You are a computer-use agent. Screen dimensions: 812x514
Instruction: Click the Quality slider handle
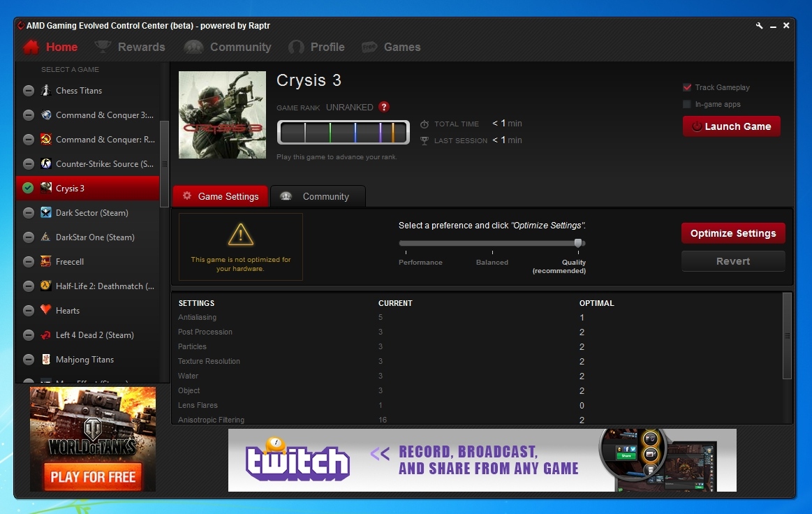click(578, 243)
